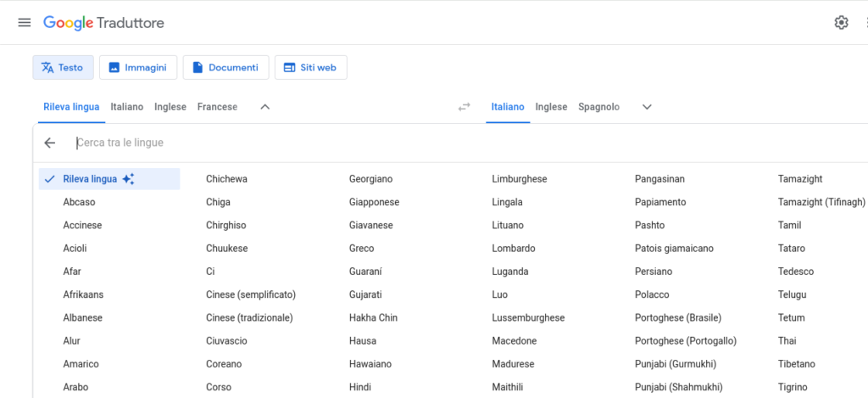The width and height of the screenshot is (868, 398).
Task: Expand the target language list chevron
Action: pyautogui.click(x=647, y=107)
